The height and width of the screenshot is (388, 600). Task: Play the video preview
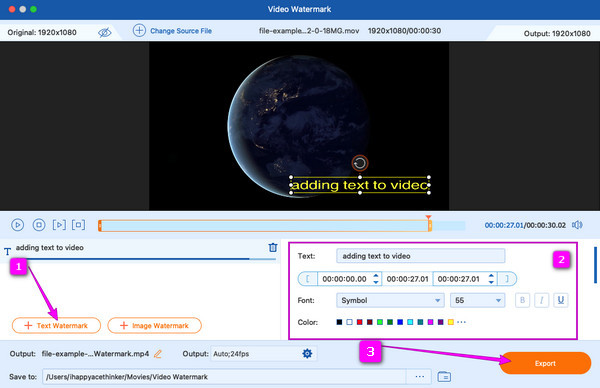point(18,225)
